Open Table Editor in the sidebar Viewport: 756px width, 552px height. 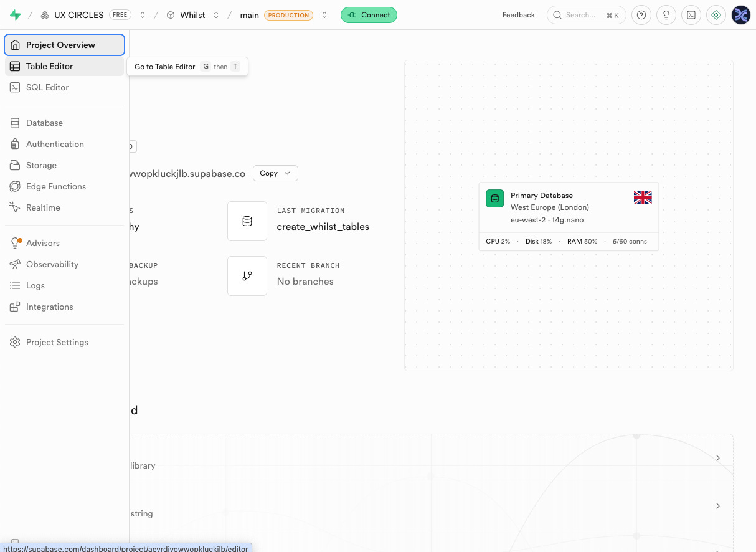[x=65, y=66]
